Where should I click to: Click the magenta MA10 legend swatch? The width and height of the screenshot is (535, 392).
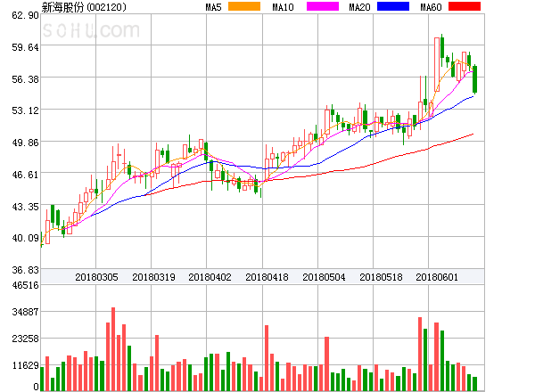pyautogui.click(x=323, y=6)
